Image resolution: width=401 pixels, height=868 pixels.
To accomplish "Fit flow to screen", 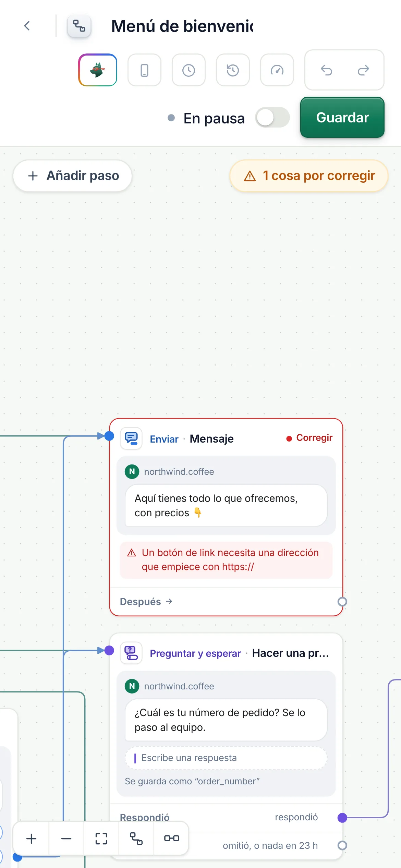I will [101, 839].
